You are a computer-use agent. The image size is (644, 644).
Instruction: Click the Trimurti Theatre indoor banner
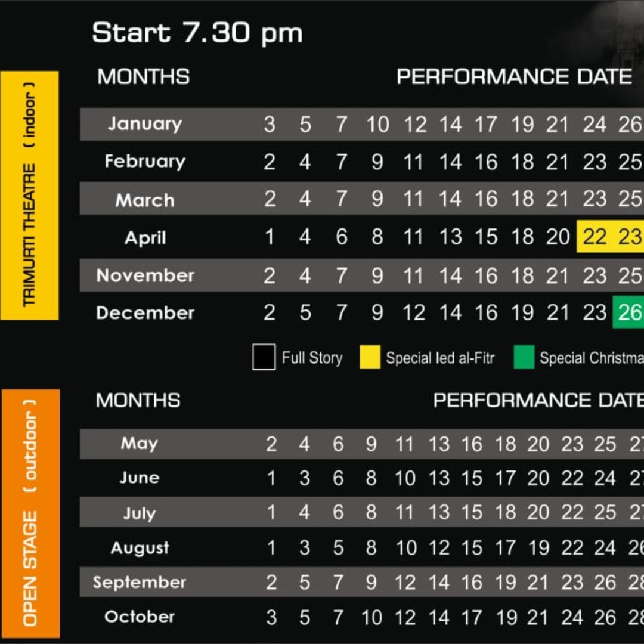(30, 195)
